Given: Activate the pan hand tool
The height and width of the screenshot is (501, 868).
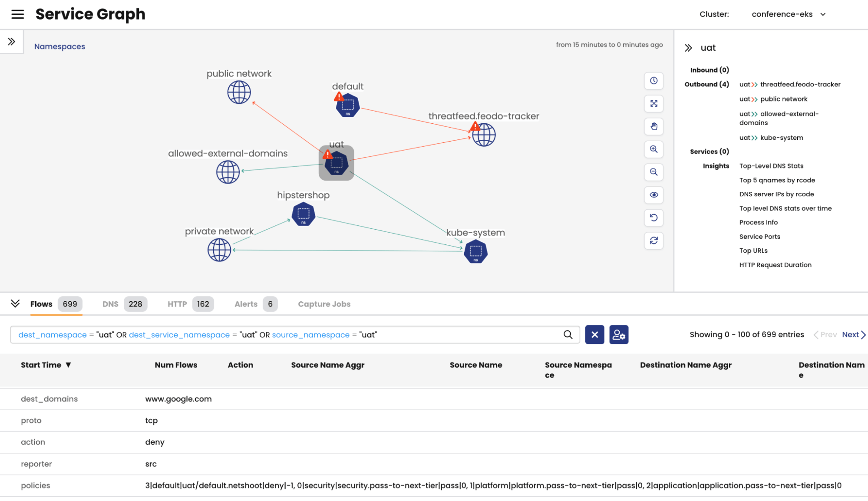Looking at the screenshot, I should 653,126.
